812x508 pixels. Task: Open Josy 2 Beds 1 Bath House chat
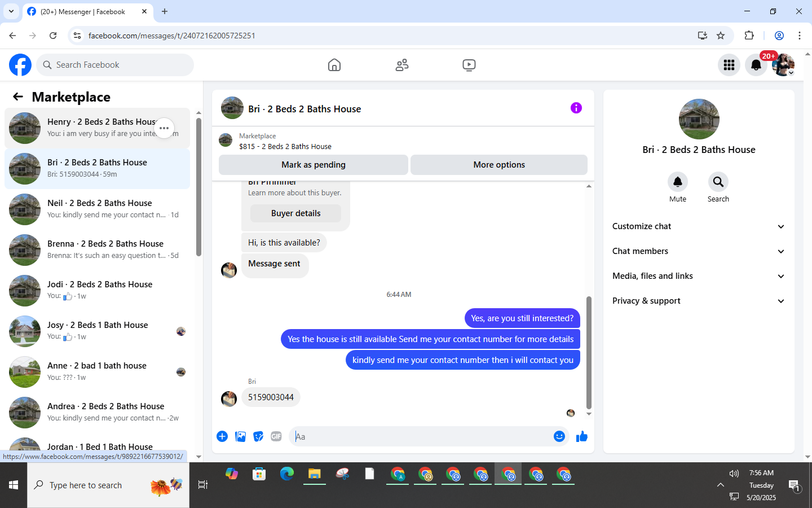(97, 331)
